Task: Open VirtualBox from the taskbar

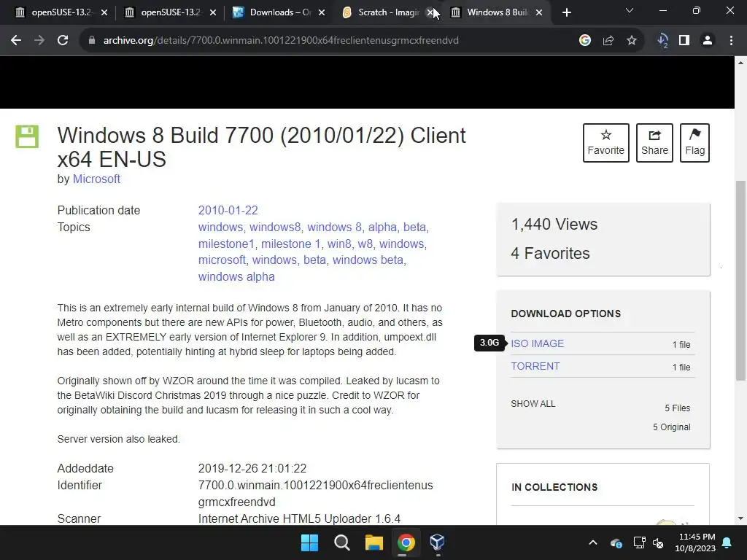Action: (438, 542)
